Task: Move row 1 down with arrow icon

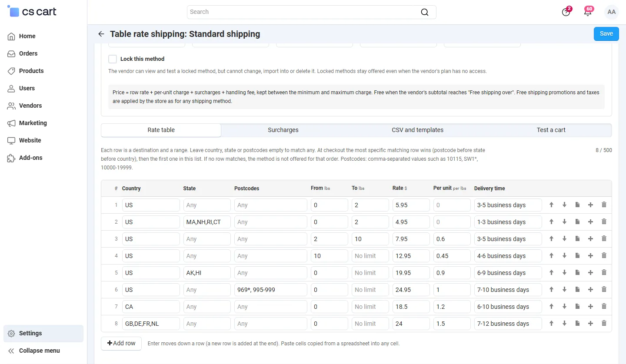Action: (x=564, y=205)
